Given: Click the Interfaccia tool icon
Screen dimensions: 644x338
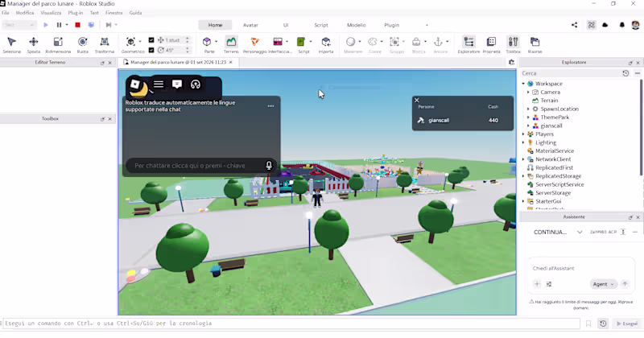Looking at the screenshot, I should coord(278,42).
